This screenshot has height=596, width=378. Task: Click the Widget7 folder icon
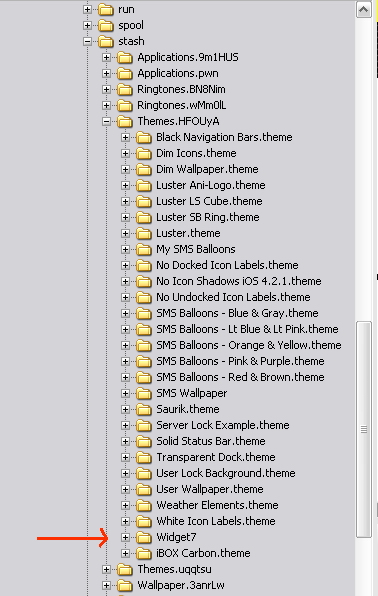point(144,537)
